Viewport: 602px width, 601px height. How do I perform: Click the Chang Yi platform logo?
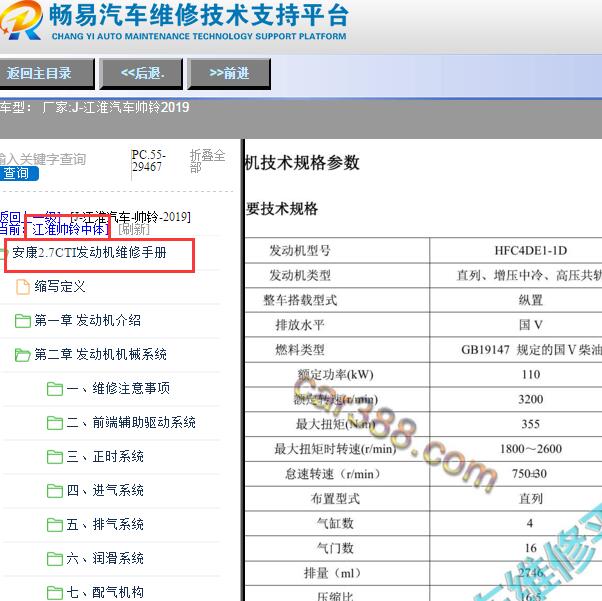(20, 20)
